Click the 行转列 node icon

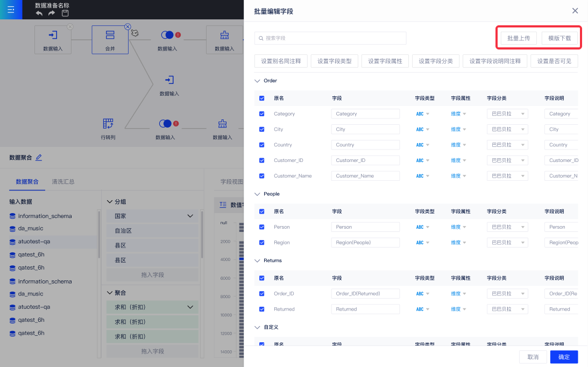pos(108,124)
